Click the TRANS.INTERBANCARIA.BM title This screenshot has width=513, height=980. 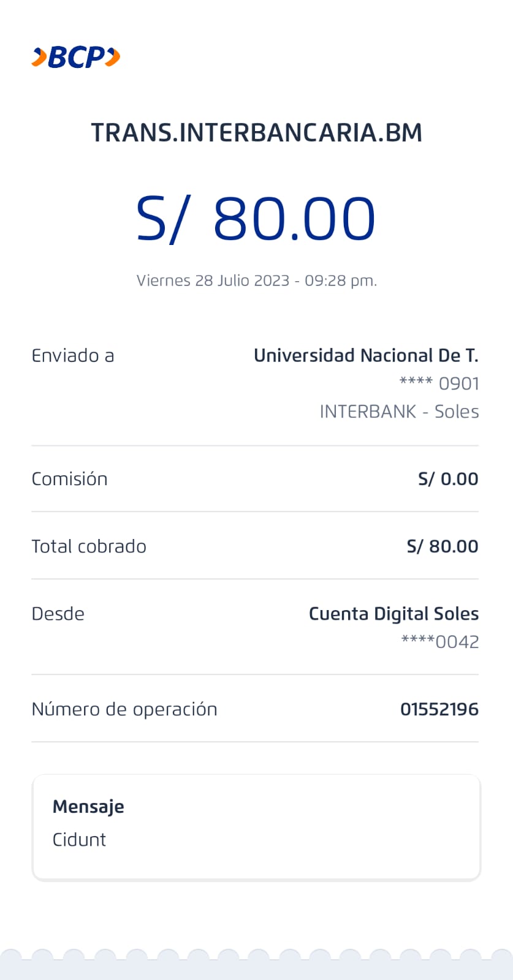point(256,133)
